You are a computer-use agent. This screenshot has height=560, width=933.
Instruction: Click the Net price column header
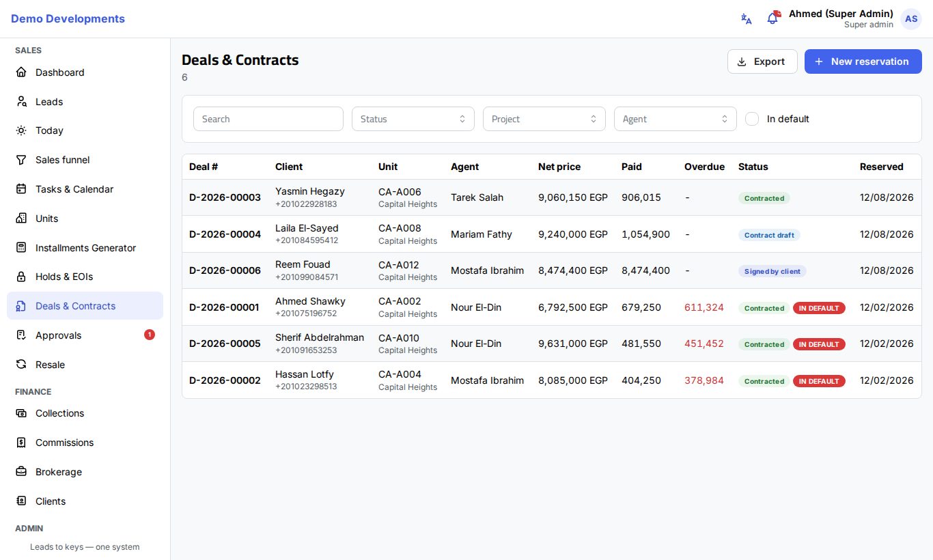point(559,167)
